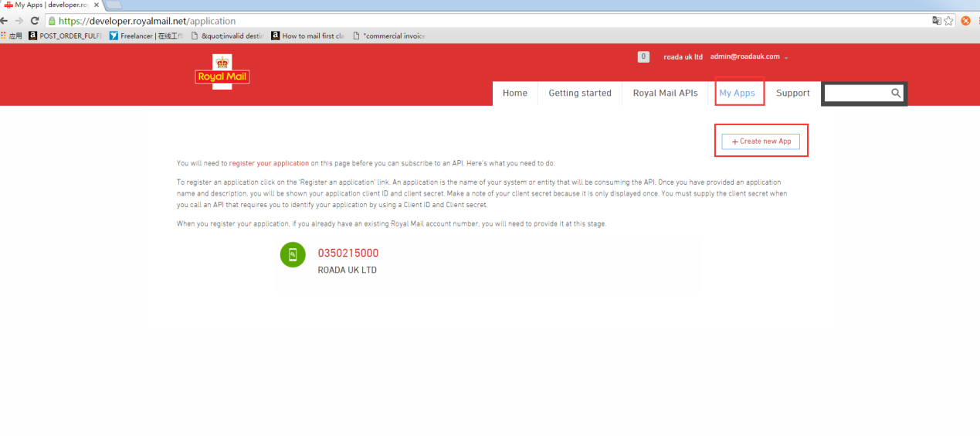
Task: Open the Getting started menu item
Action: [580, 93]
